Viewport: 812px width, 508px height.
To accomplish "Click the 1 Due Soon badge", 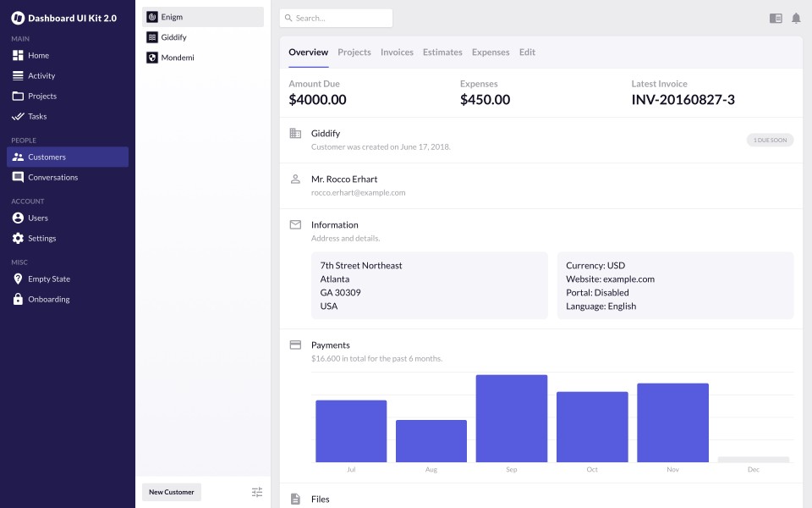I will [x=770, y=140].
